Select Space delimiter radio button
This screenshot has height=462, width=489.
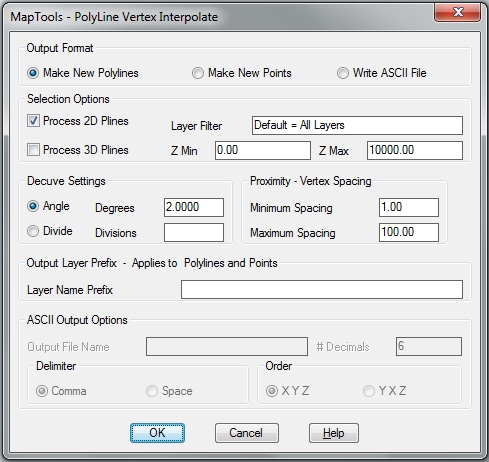tap(152, 391)
